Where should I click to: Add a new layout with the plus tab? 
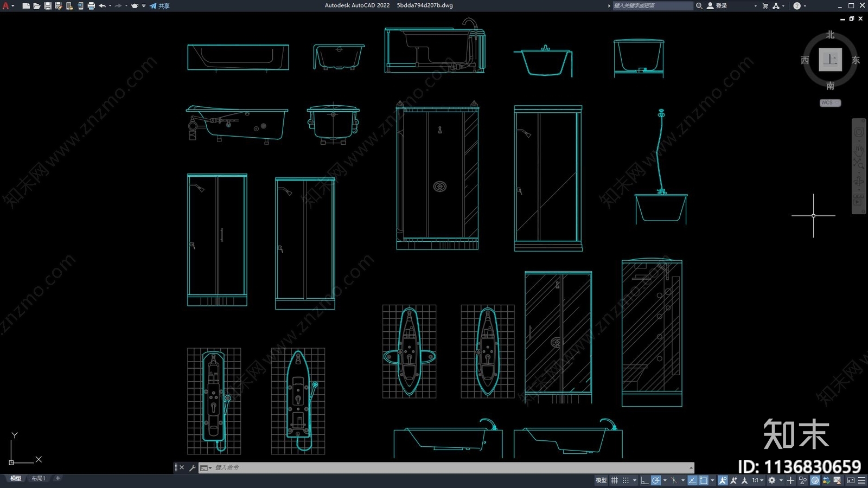click(x=58, y=478)
